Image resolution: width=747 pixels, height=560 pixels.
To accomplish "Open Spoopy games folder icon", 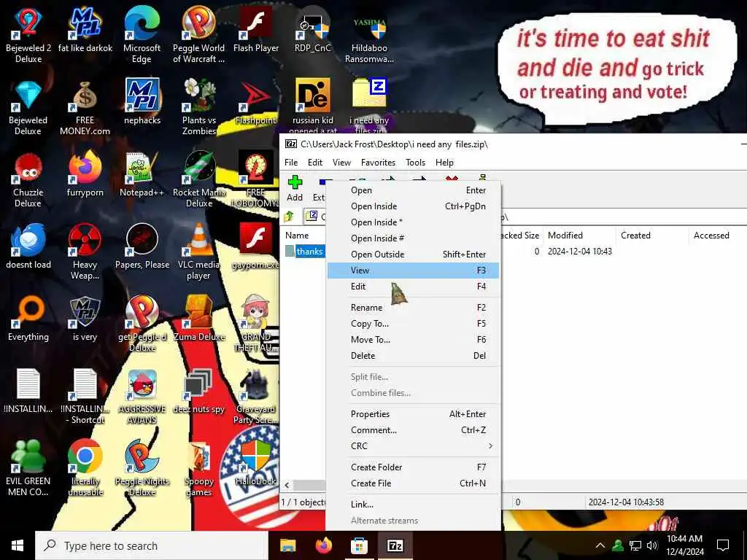I will click(x=198, y=468).
